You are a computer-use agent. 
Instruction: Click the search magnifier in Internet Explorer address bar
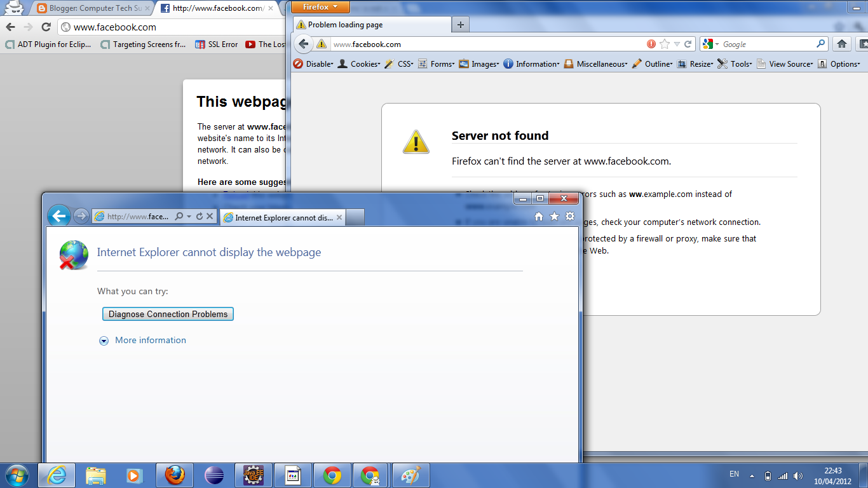(x=179, y=217)
